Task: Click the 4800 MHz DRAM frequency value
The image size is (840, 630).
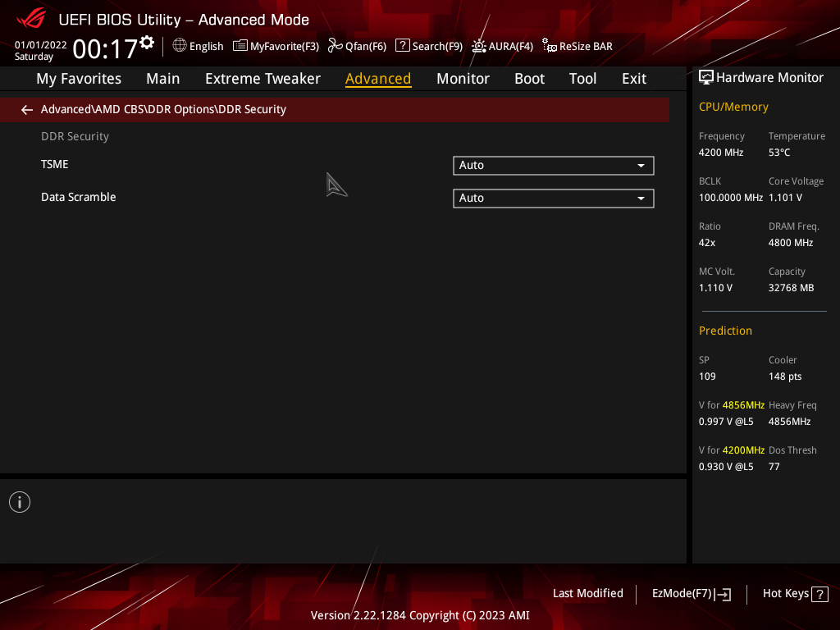Action: (x=791, y=243)
